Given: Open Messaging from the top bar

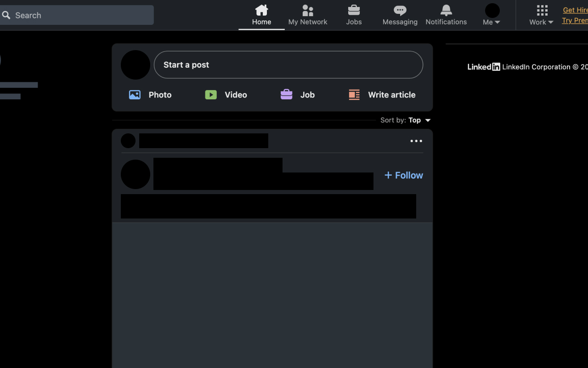Looking at the screenshot, I should pos(400,15).
